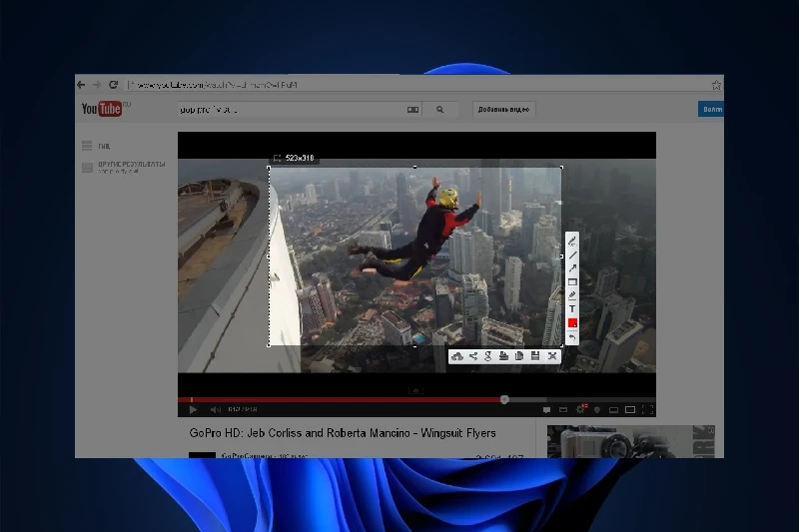
Task: Click the video progress bar scrubber
Action: click(x=504, y=399)
